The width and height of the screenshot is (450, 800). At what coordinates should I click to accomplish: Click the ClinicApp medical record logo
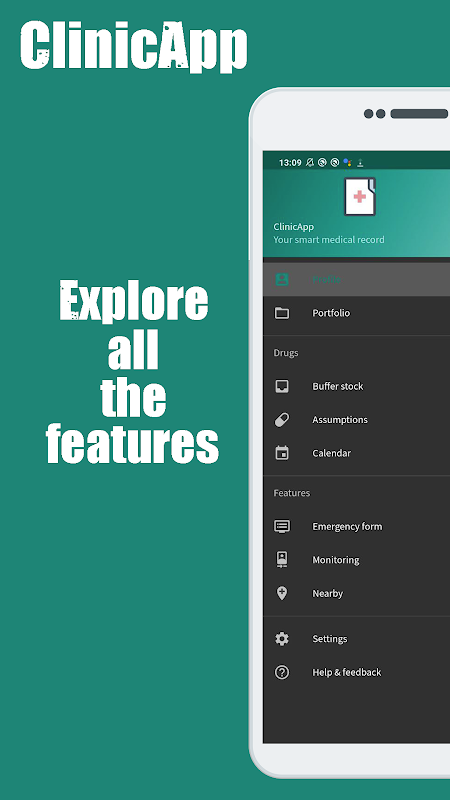[360, 196]
